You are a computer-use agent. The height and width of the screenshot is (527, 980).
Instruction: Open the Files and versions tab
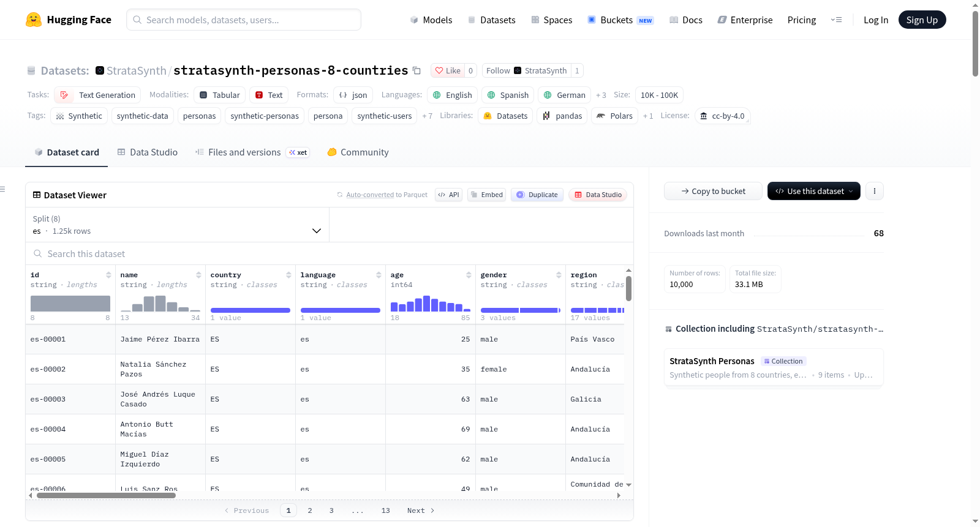252,152
